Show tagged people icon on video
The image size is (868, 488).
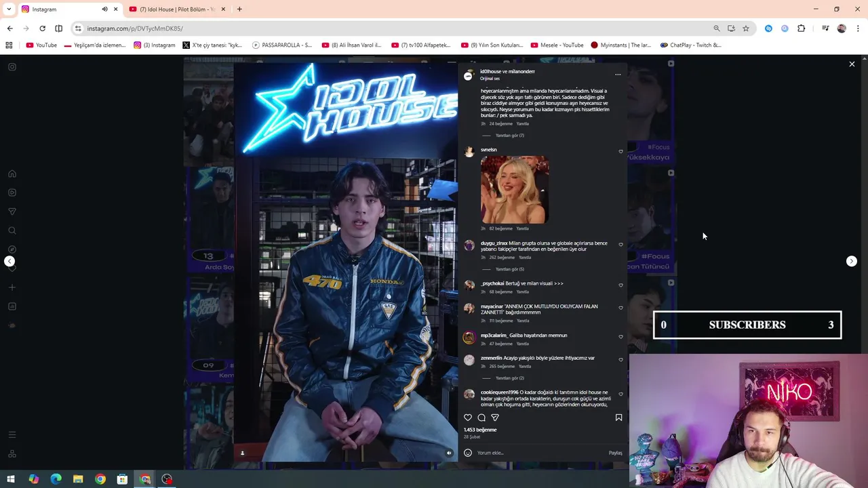(242, 453)
